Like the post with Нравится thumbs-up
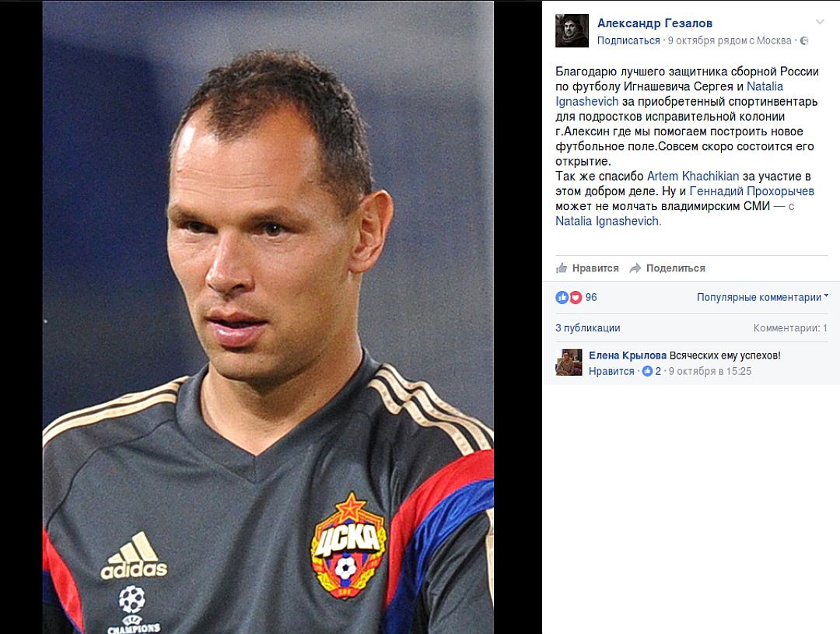 click(x=587, y=268)
